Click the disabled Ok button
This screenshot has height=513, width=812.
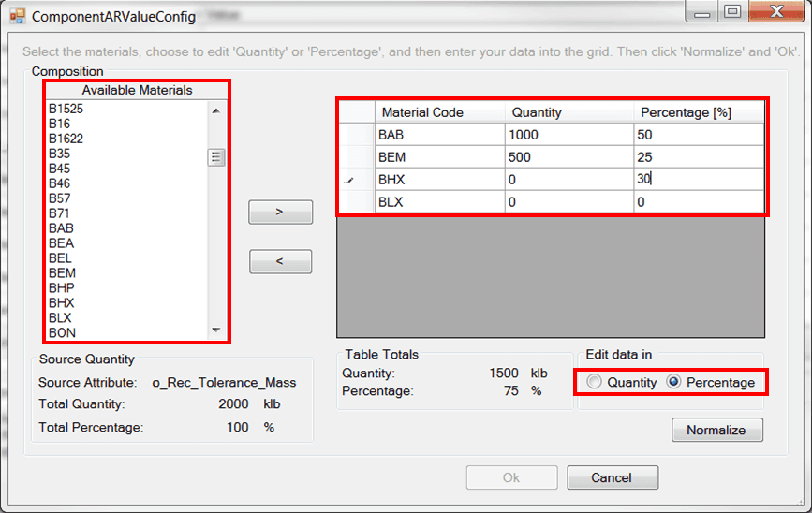[511, 477]
